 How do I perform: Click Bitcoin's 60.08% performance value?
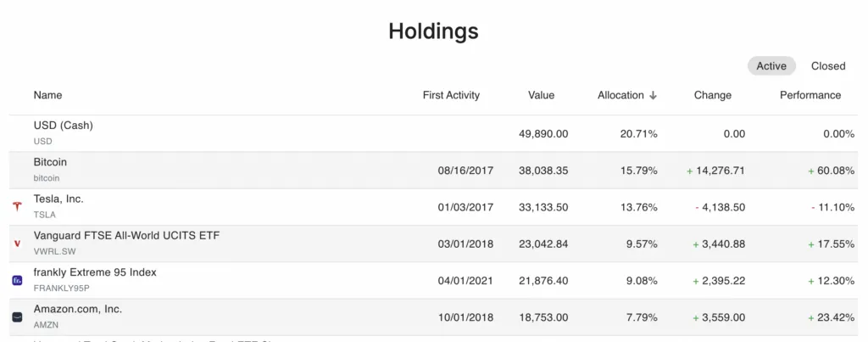[x=834, y=171]
